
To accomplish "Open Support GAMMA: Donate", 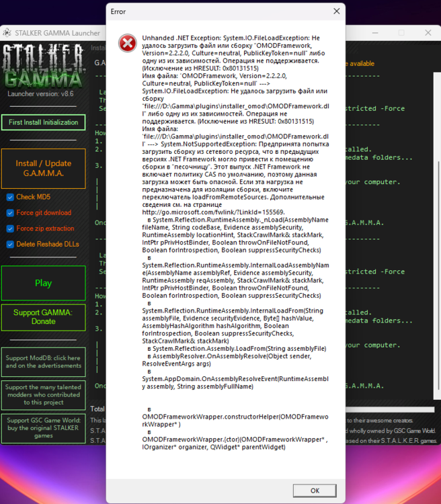I will click(x=44, y=317).
